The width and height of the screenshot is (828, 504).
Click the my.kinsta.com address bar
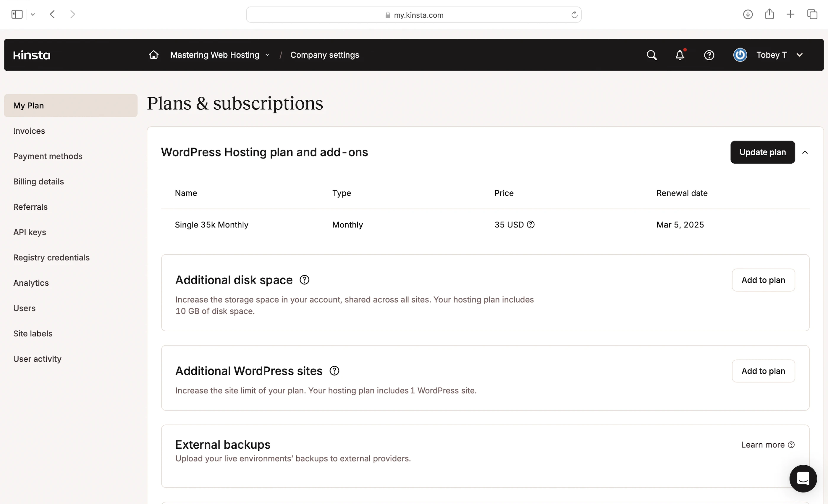click(414, 15)
